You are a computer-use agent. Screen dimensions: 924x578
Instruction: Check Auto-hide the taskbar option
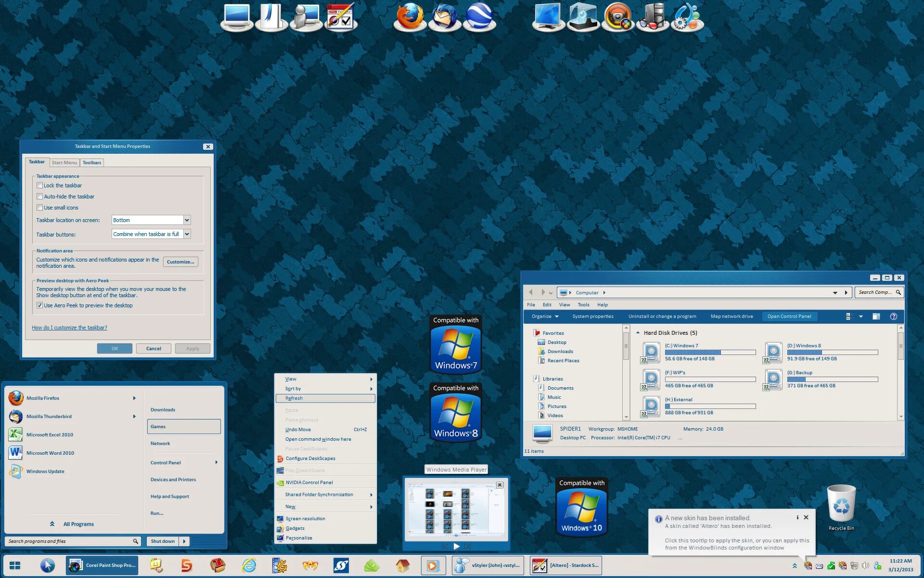(40, 197)
